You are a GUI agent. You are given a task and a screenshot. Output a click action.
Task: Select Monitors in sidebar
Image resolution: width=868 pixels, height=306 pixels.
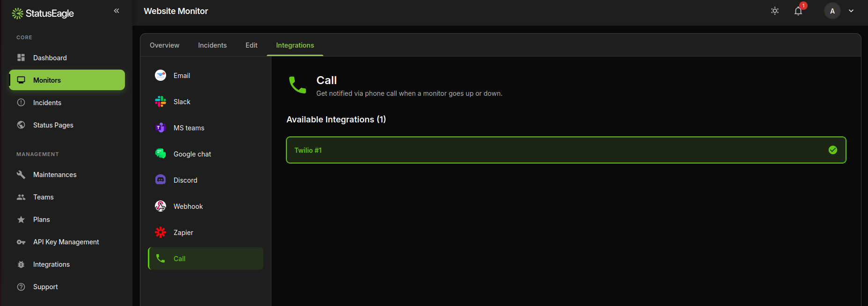coord(67,80)
